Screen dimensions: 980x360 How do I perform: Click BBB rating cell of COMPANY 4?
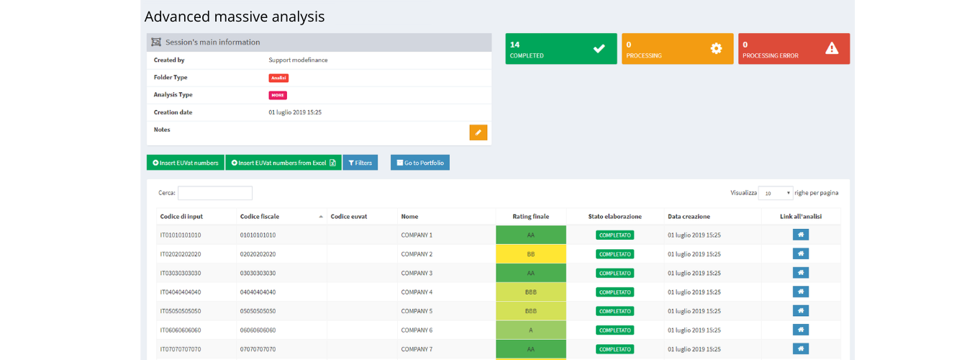pyautogui.click(x=531, y=292)
